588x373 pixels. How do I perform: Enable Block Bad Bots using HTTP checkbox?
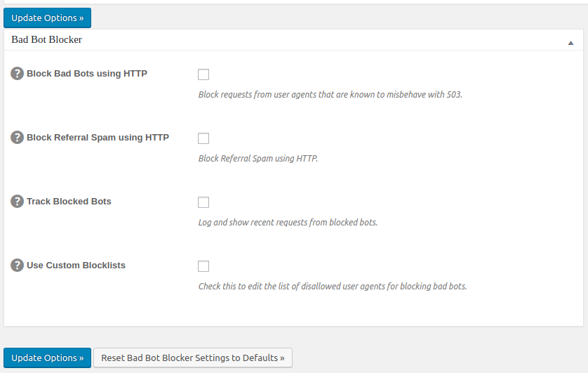[x=203, y=74]
